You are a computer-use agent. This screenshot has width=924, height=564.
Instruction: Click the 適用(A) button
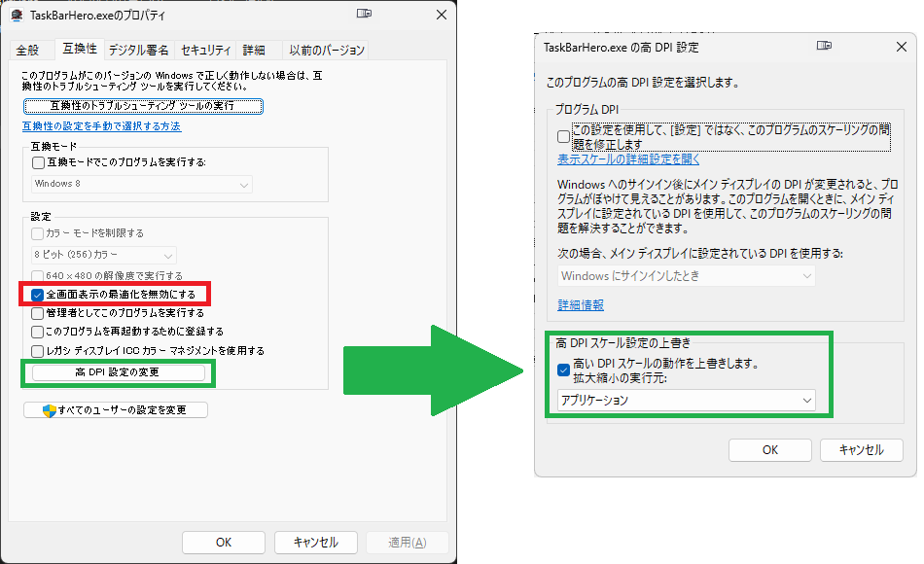(408, 543)
